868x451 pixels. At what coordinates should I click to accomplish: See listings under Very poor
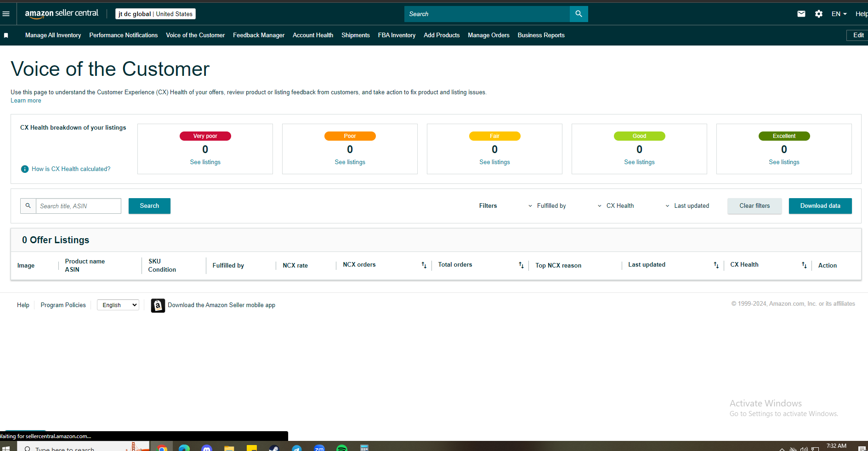click(205, 162)
